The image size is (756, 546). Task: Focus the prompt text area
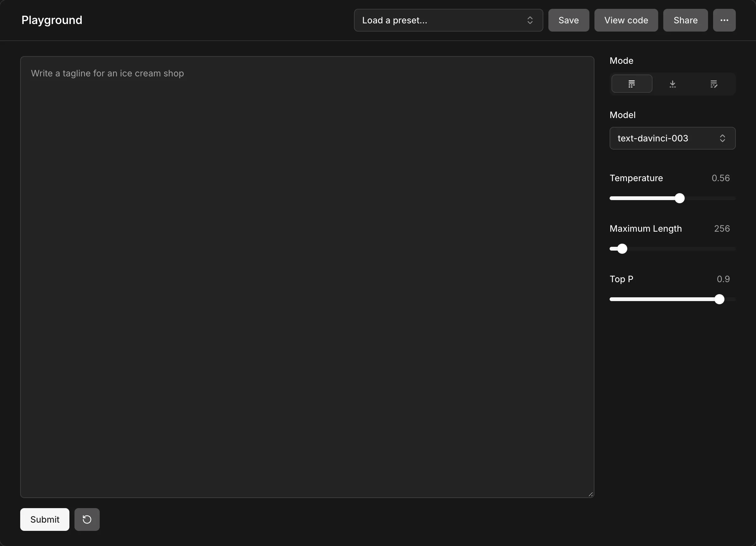(307, 277)
